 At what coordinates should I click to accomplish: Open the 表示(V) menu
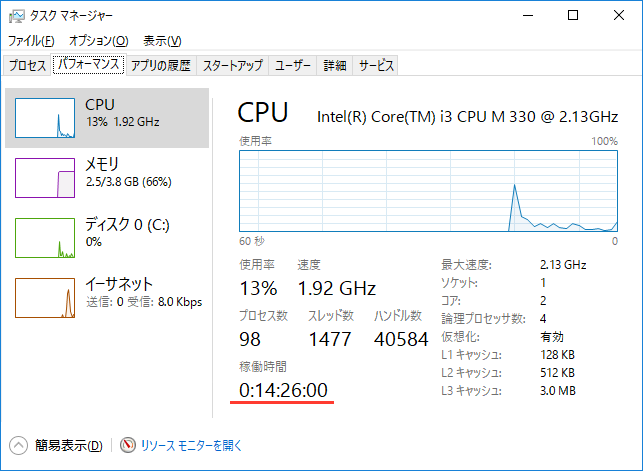tap(162, 41)
